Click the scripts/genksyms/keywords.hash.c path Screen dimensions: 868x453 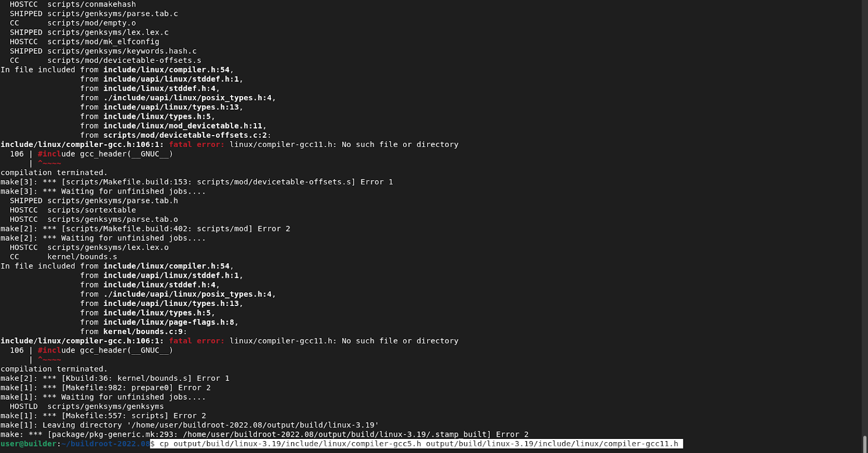pyautogui.click(x=122, y=51)
